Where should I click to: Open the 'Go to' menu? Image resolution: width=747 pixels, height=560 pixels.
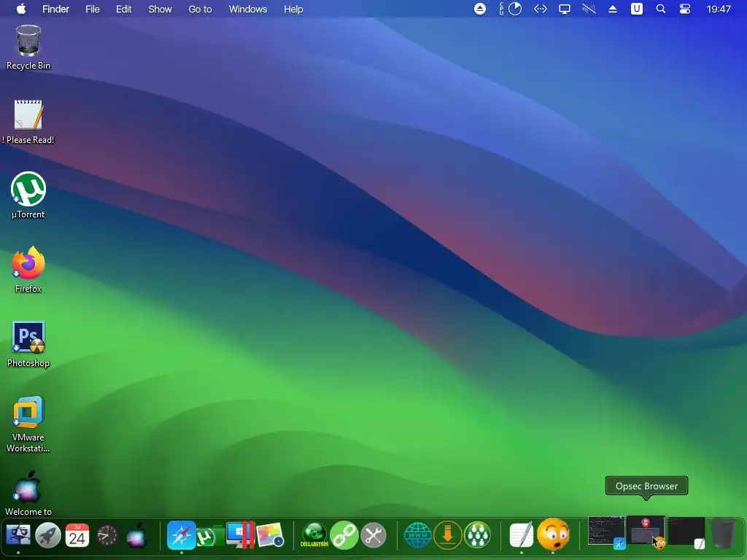pyautogui.click(x=200, y=9)
